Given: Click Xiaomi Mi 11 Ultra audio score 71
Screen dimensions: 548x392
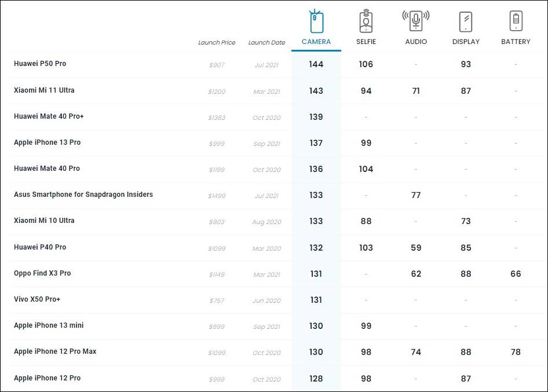Looking at the screenshot, I should (416, 91).
